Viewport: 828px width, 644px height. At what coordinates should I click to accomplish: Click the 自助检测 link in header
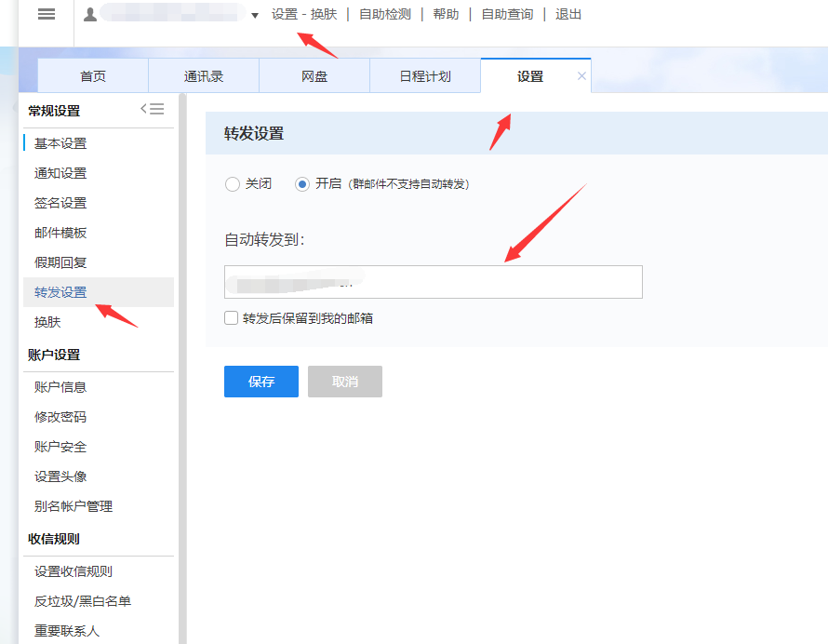click(385, 15)
